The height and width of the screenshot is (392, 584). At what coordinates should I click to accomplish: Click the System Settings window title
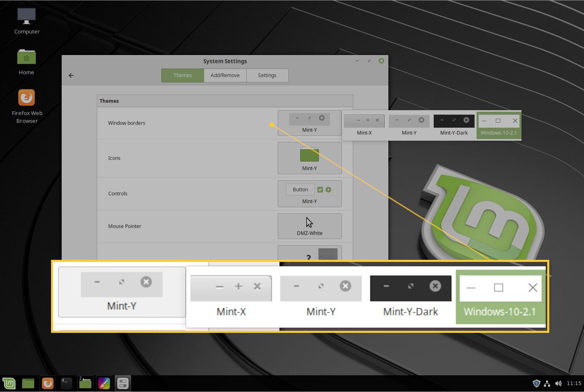point(225,61)
